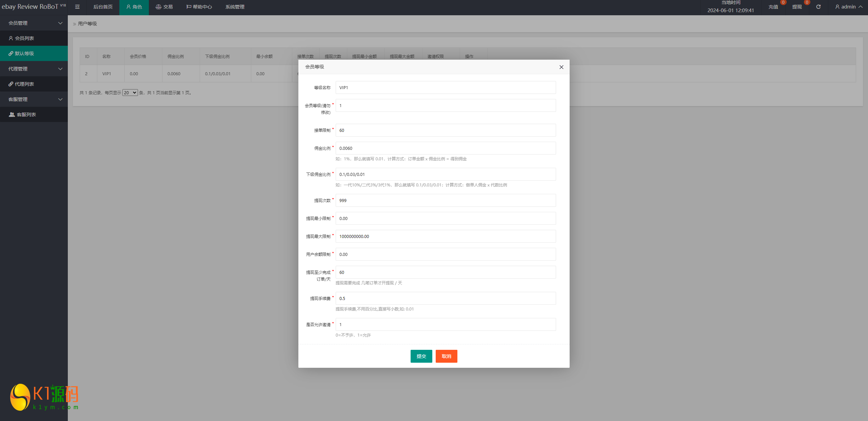Open the 系统管理 top menu

point(235,7)
